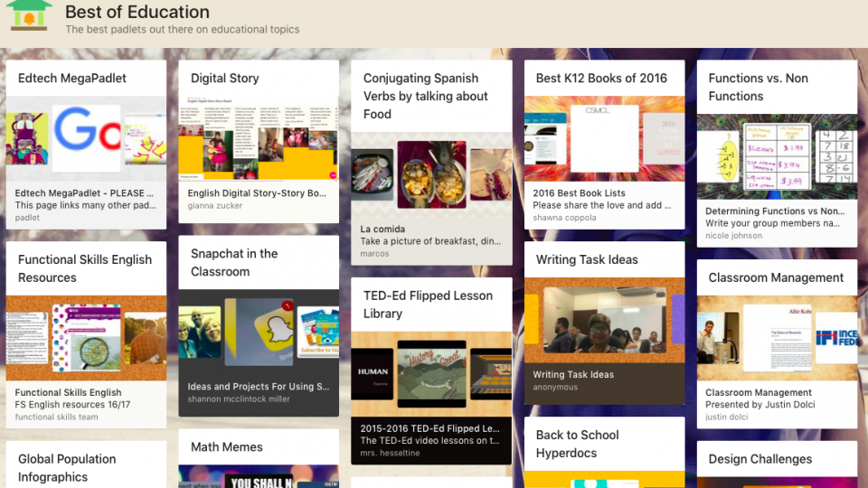Click the Digital Story board preview image
The image size is (868, 488).
[259, 138]
